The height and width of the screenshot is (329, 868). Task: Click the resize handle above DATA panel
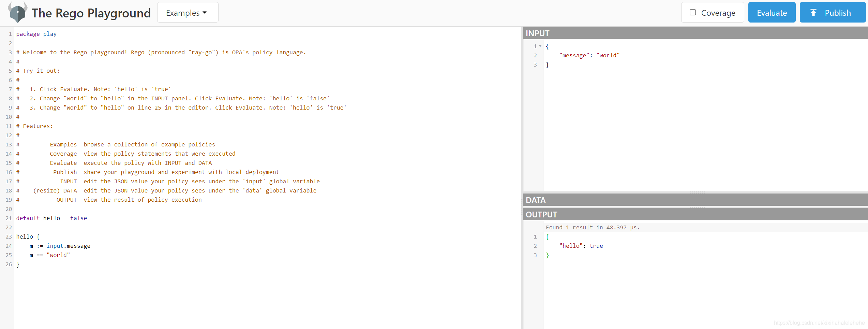click(x=697, y=192)
